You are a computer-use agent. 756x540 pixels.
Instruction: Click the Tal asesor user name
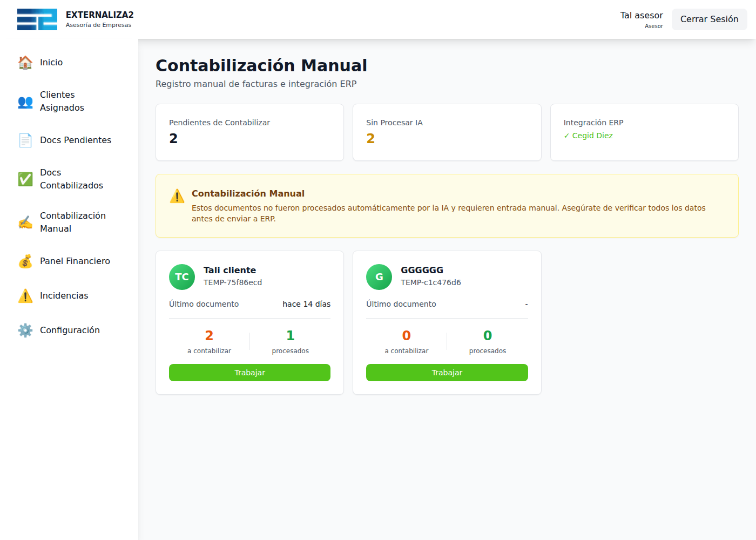coord(641,16)
